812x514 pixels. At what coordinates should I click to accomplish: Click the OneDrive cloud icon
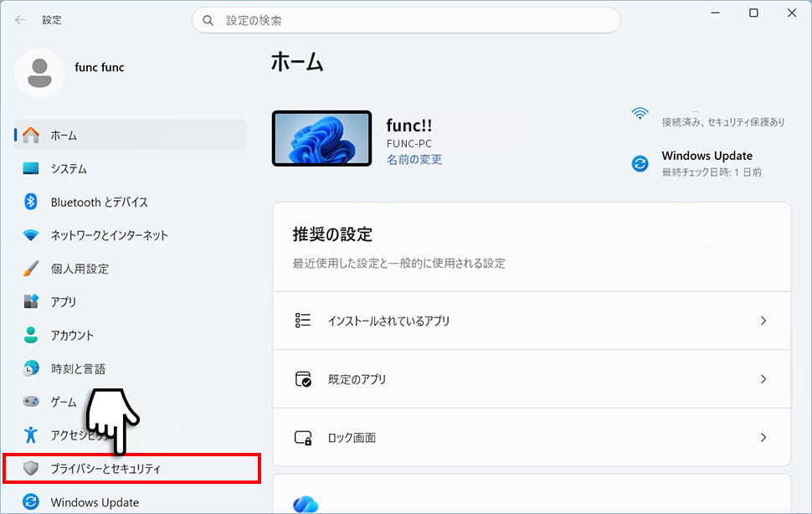pos(306,504)
